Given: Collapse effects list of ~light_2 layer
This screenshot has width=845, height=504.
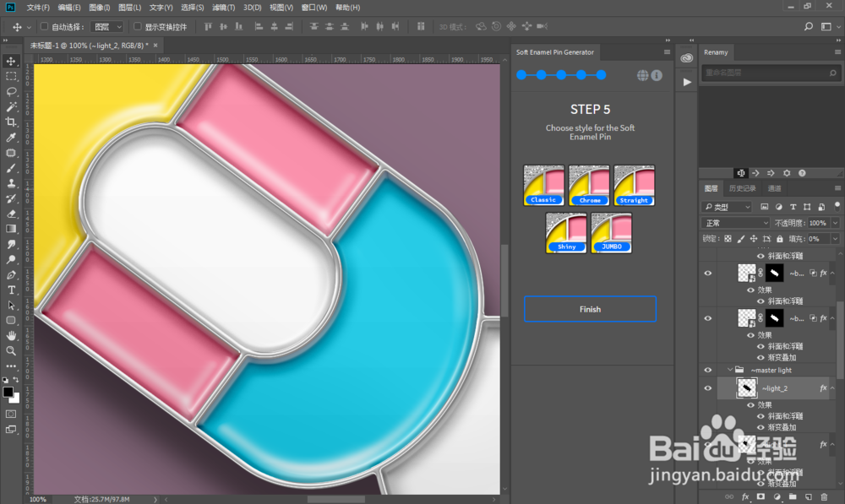Looking at the screenshot, I should coord(832,388).
